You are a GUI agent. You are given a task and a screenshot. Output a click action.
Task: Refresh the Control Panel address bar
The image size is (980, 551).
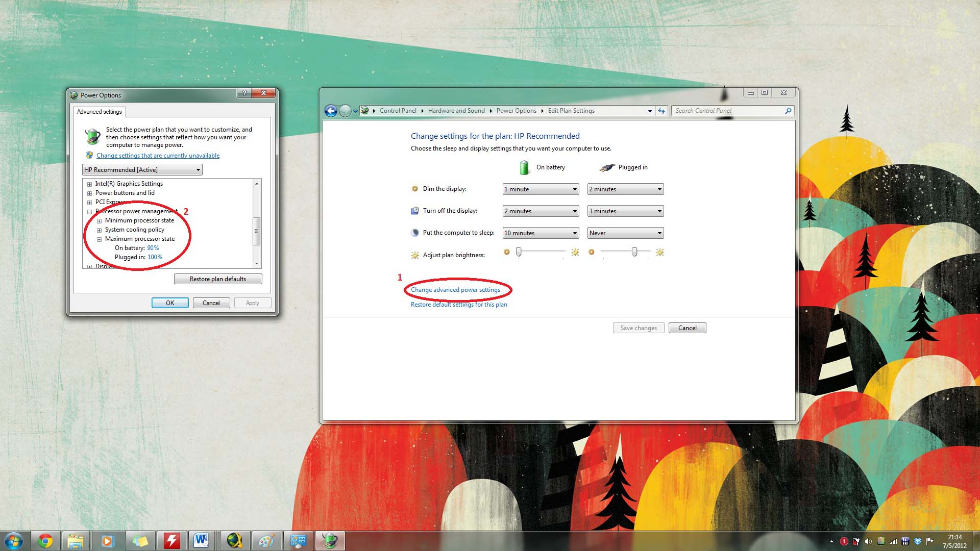point(661,111)
